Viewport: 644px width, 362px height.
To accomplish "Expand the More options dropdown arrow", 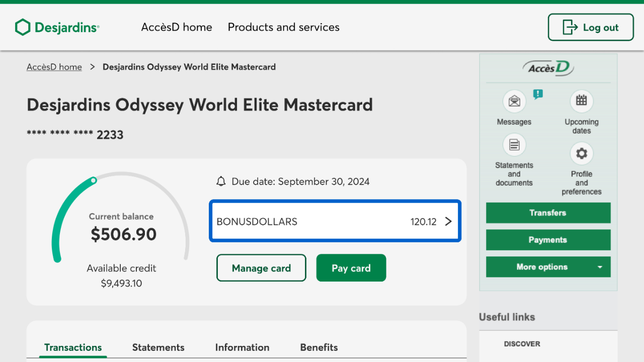I will click(x=600, y=267).
